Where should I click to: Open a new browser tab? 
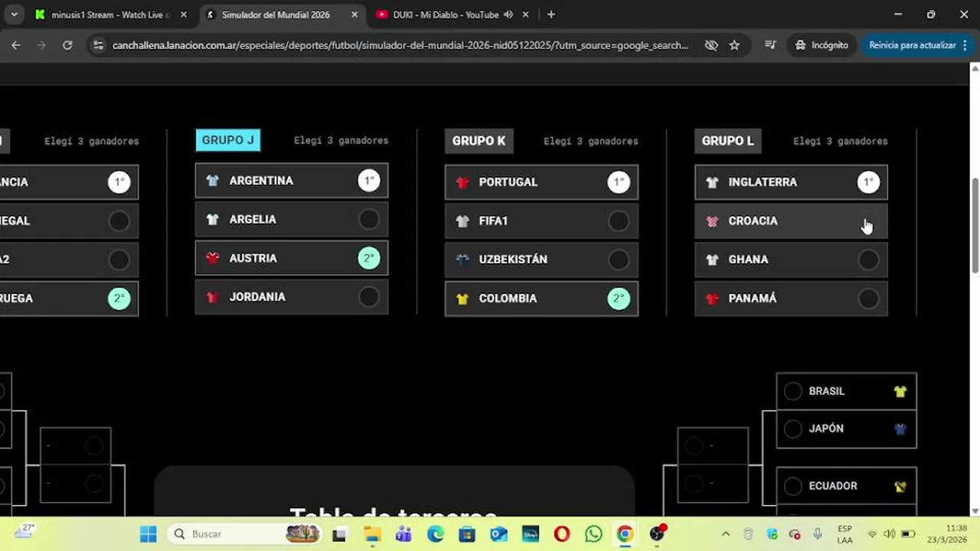click(551, 15)
